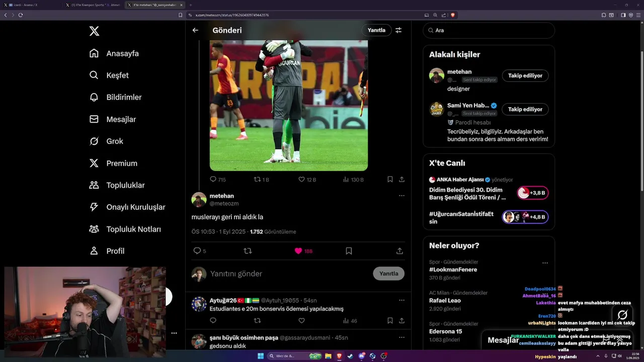This screenshot has width=644, height=362.
Task: View stats of Aytuğ#26's comment showing 46
Action: tap(350, 321)
